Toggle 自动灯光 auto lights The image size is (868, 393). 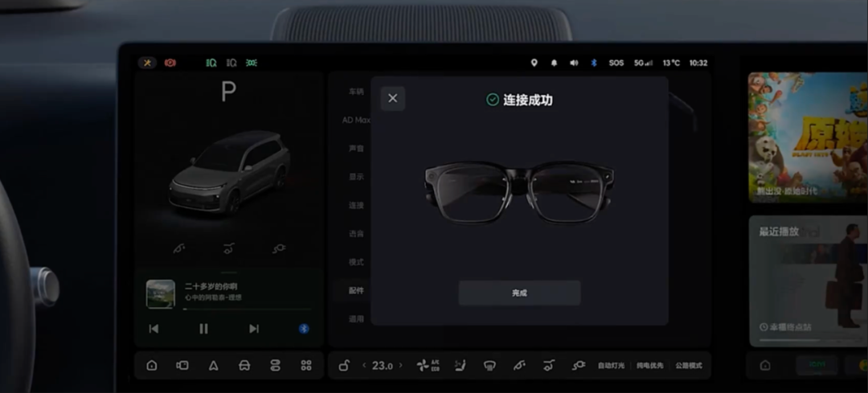point(611,366)
